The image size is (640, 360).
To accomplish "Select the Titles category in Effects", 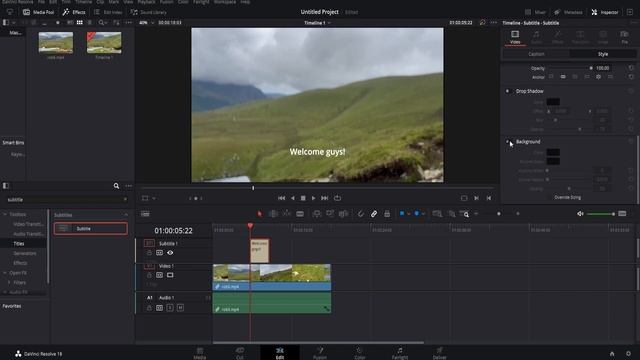I will 19,244.
